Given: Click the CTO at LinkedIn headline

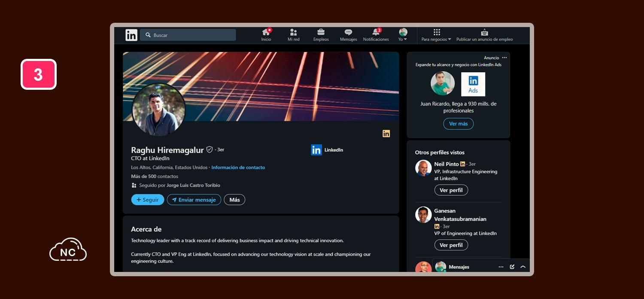Looking at the screenshot, I should [150, 159].
